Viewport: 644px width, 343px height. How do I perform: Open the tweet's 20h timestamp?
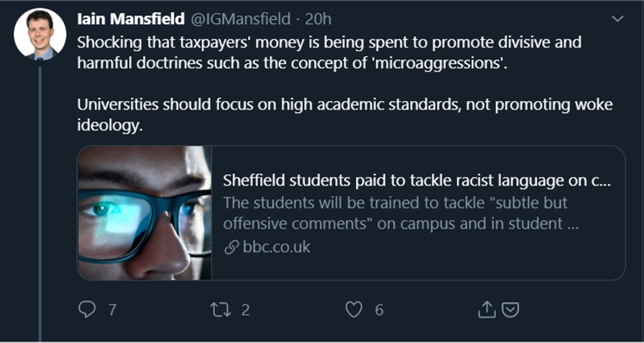[318, 19]
